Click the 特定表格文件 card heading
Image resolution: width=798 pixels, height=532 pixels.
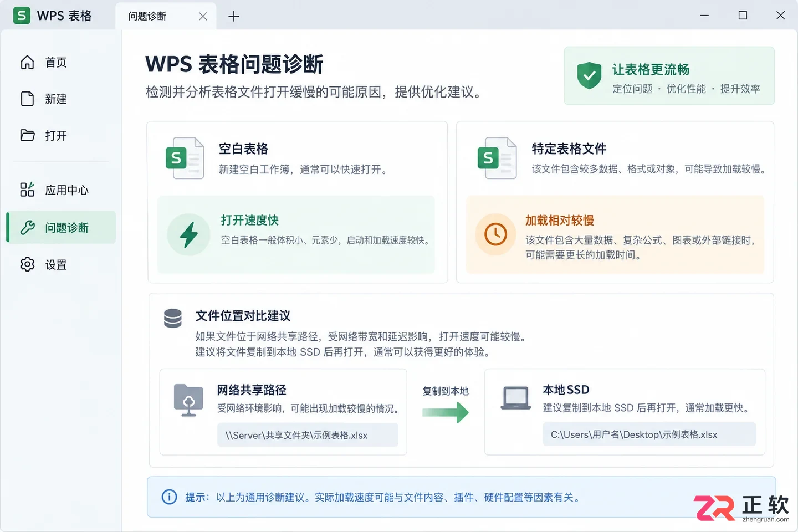569,149
